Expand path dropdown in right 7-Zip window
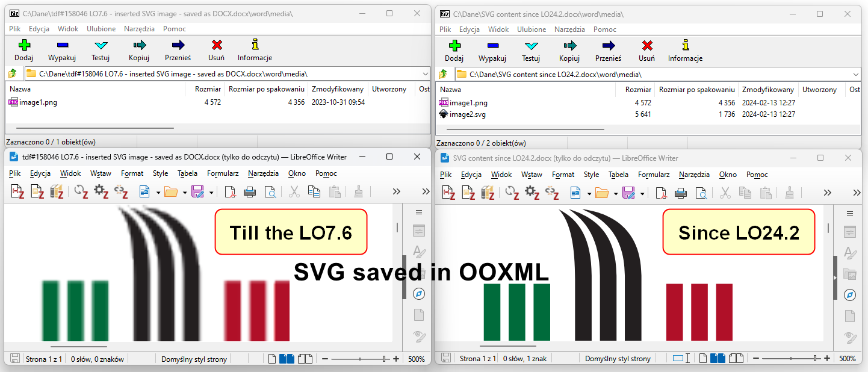 (x=856, y=74)
